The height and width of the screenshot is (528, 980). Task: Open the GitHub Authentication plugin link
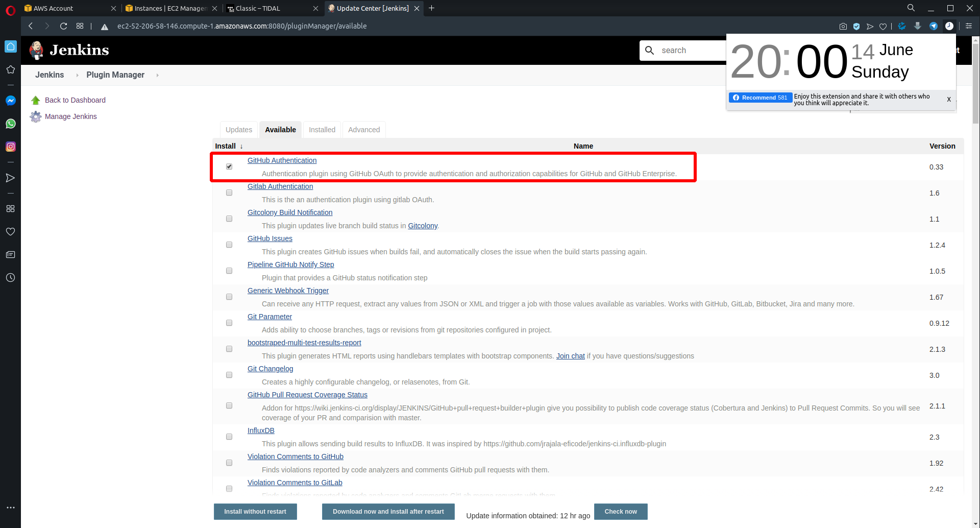coord(282,160)
